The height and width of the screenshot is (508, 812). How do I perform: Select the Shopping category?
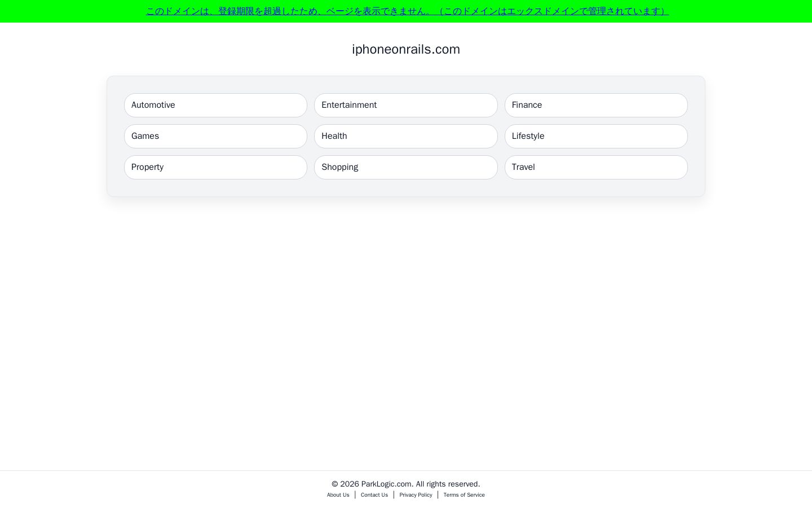406,167
